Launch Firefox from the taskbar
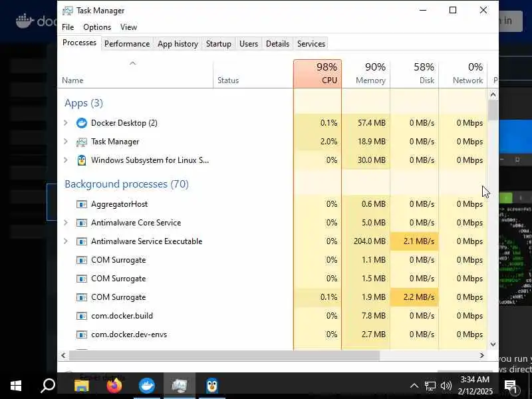The width and height of the screenshot is (532, 399). [x=114, y=386]
